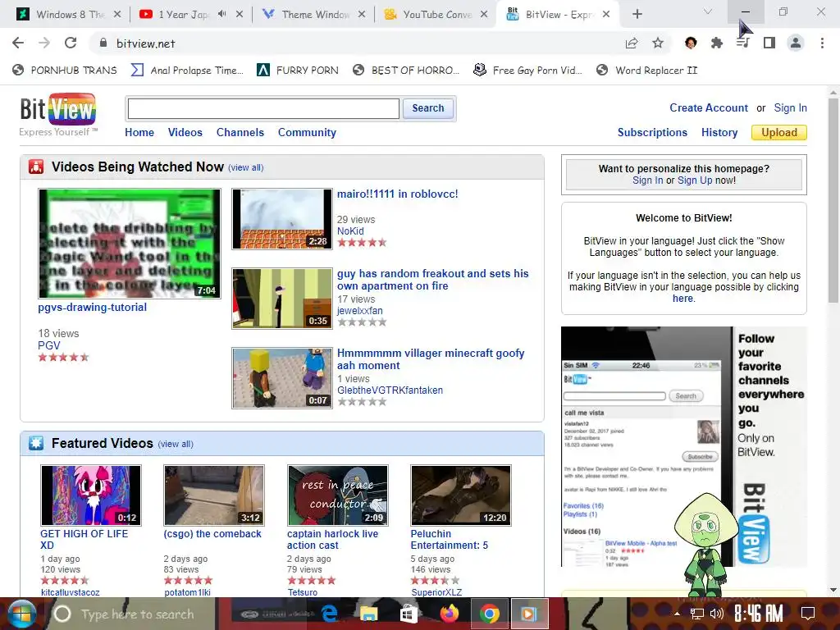Close the YouTube Conve tab
The width and height of the screenshot is (840, 630).
coord(484,15)
